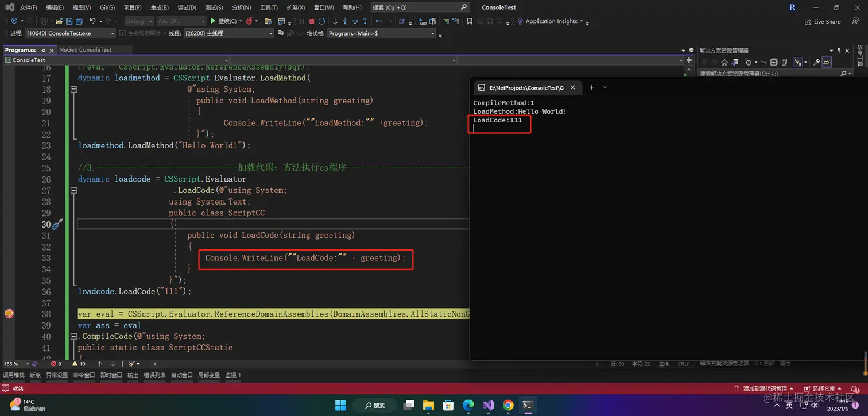This screenshot has width=868, height=416.
Task: Open the 调用堆栈 tab at bottom
Action: [x=14, y=375]
